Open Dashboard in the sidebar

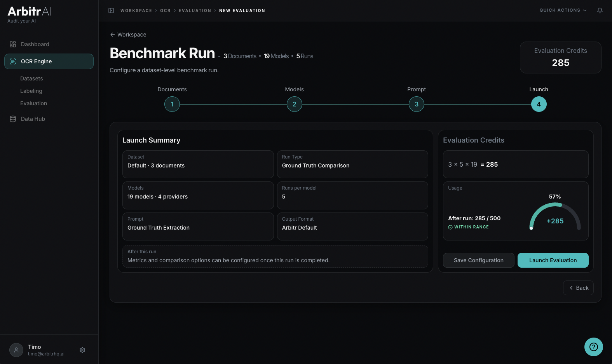(49, 44)
